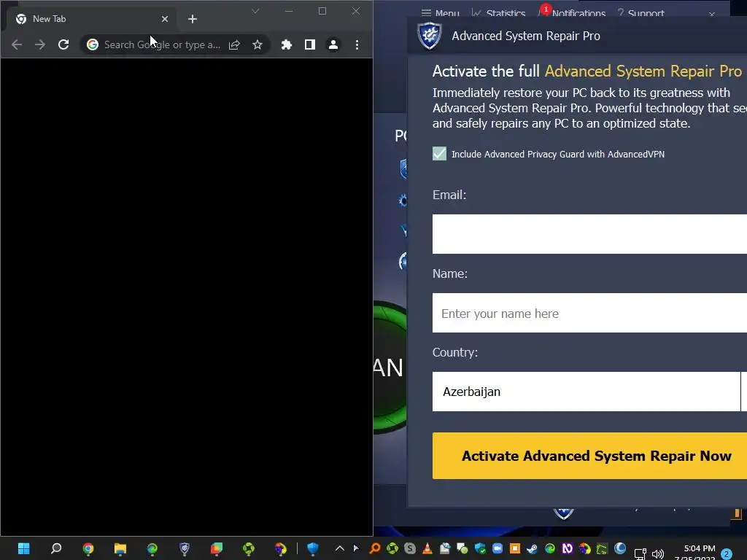Open Statistics in Advanced System Repair
The image size is (747, 560).
tap(498, 13)
